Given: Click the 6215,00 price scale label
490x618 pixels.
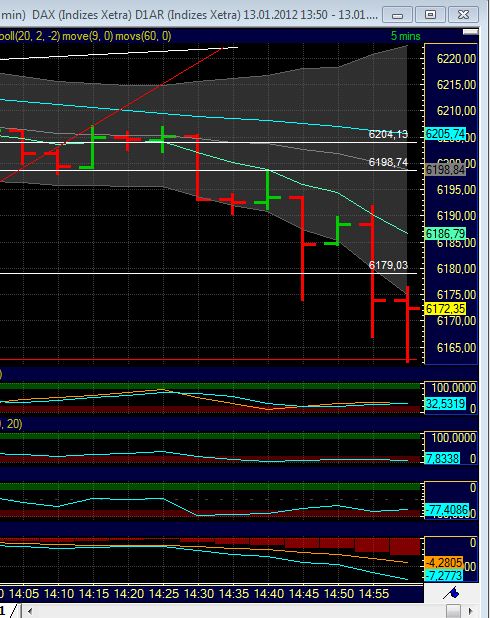Looking at the screenshot, I should pyautogui.click(x=456, y=85).
